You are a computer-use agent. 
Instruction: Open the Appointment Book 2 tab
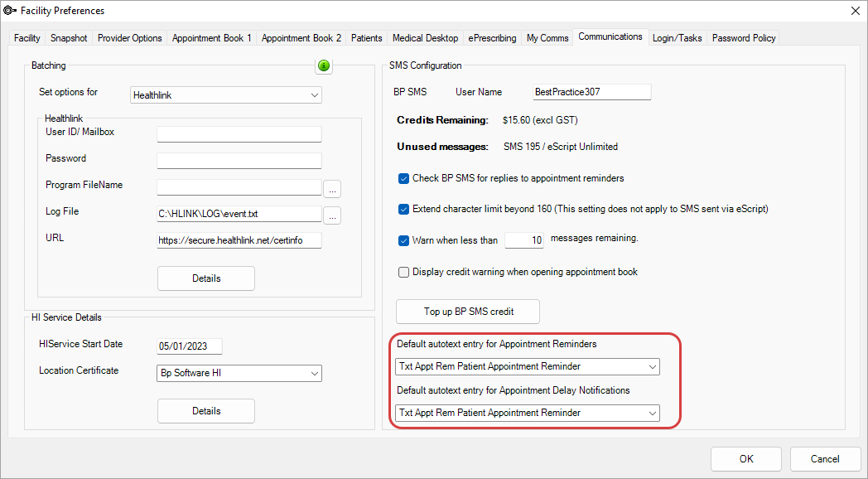pos(301,38)
